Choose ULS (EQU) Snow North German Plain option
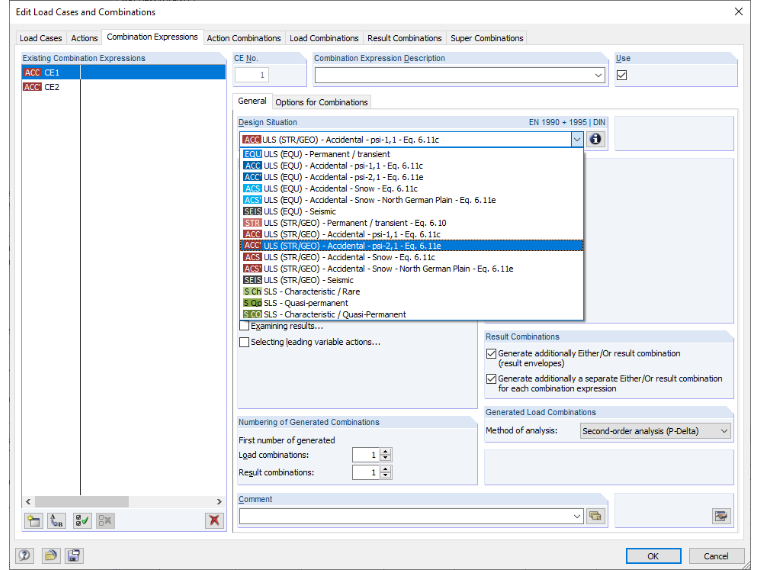The width and height of the screenshot is (760, 570). pyautogui.click(x=412, y=200)
